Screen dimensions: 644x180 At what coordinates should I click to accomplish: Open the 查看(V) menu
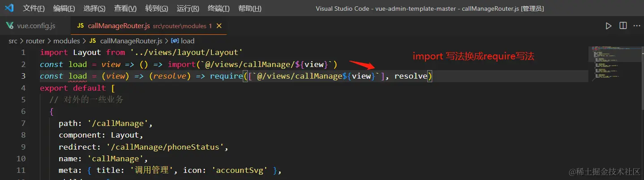point(125,8)
